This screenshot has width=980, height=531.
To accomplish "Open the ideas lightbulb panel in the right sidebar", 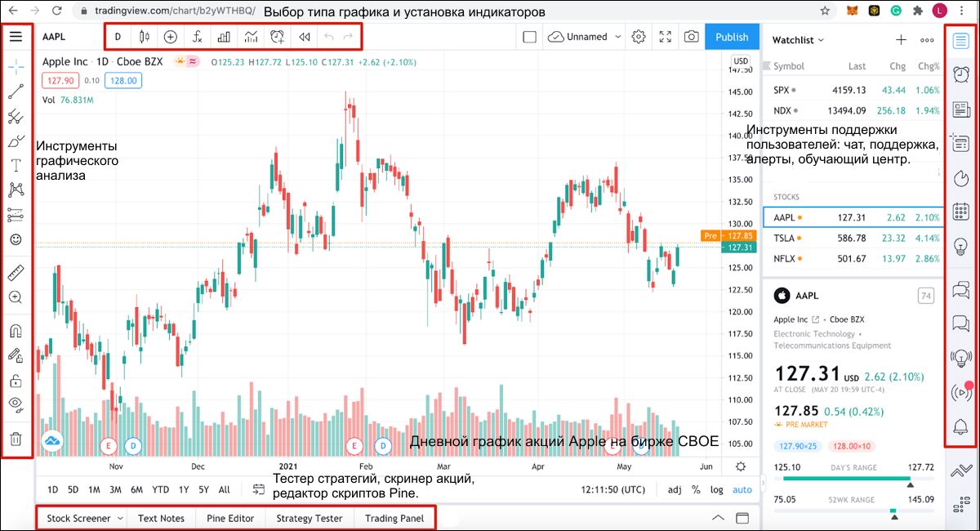I will [961, 248].
